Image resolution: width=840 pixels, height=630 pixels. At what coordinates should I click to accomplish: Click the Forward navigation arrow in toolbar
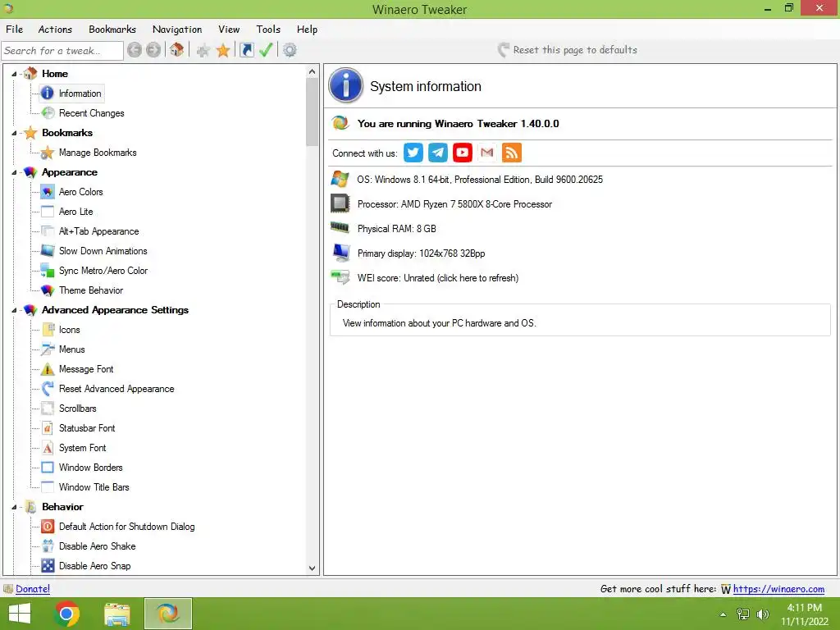click(153, 50)
